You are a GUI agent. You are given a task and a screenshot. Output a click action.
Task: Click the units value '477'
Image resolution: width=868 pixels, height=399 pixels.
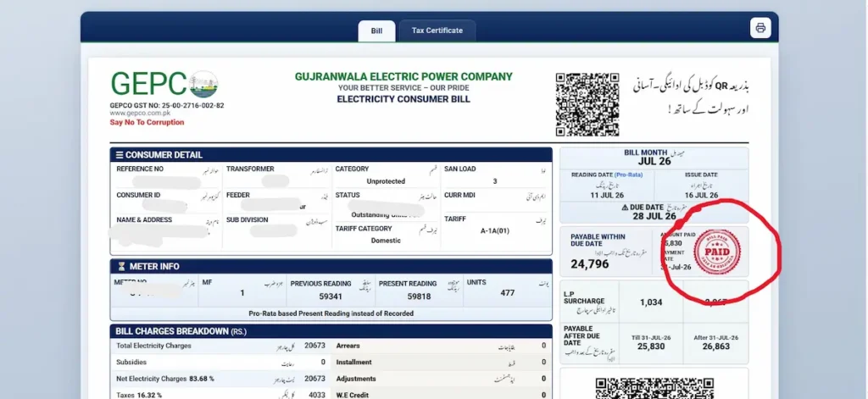(x=508, y=293)
